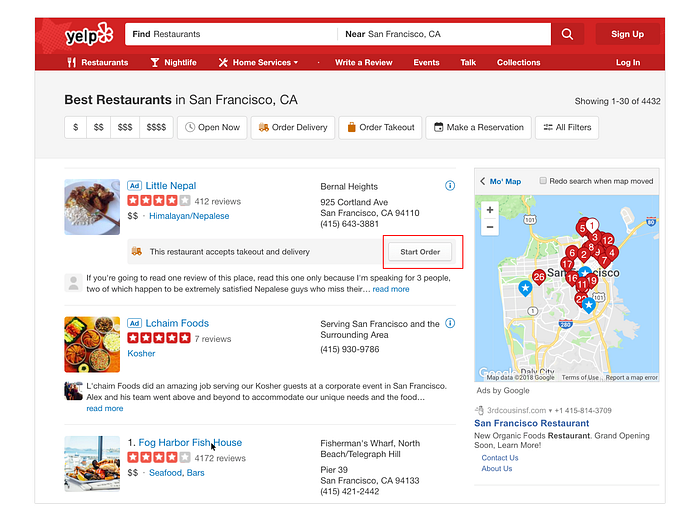This screenshot has height=521, width=700.
Task: Click the Bars category link
Action: (x=196, y=473)
